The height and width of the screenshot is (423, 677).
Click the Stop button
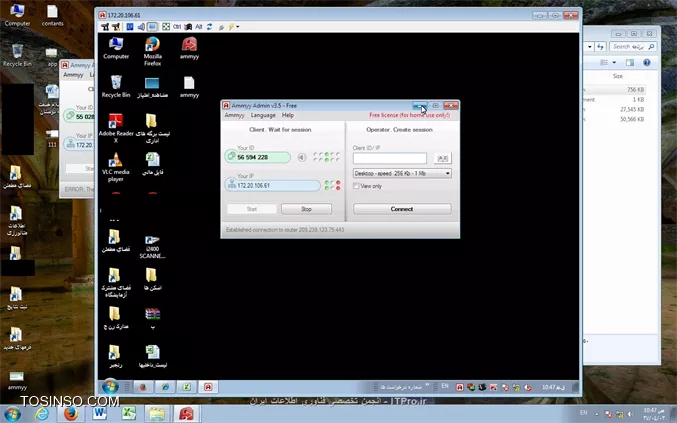coord(307,209)
